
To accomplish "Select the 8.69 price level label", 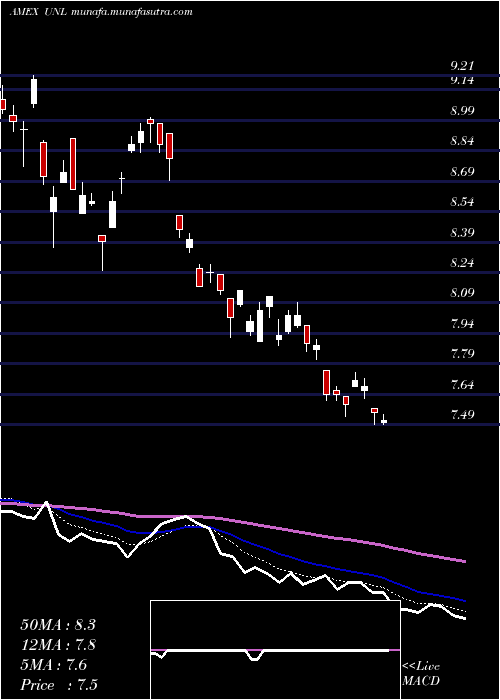I will [462, 171].
